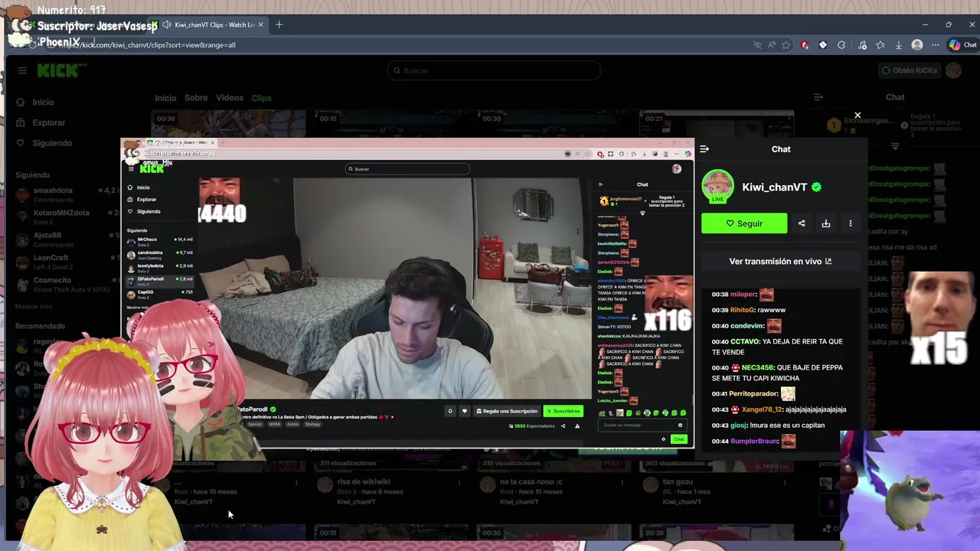Go to the KICK logo home
This screenshot has width=980, height=551.
62,70
